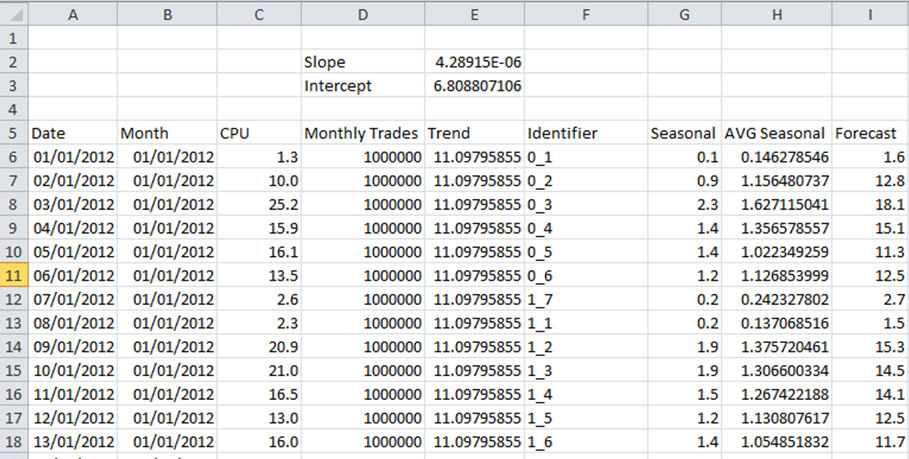Image resolution: width=909 pixels, height=459 pixels.
Task: Select column A header
Action: point(72,14)
